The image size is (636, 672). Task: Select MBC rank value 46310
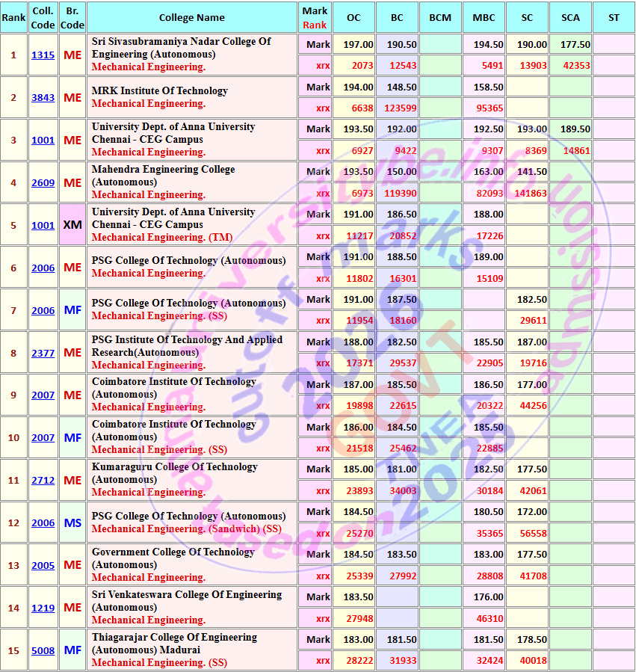[x=490, y=618]
